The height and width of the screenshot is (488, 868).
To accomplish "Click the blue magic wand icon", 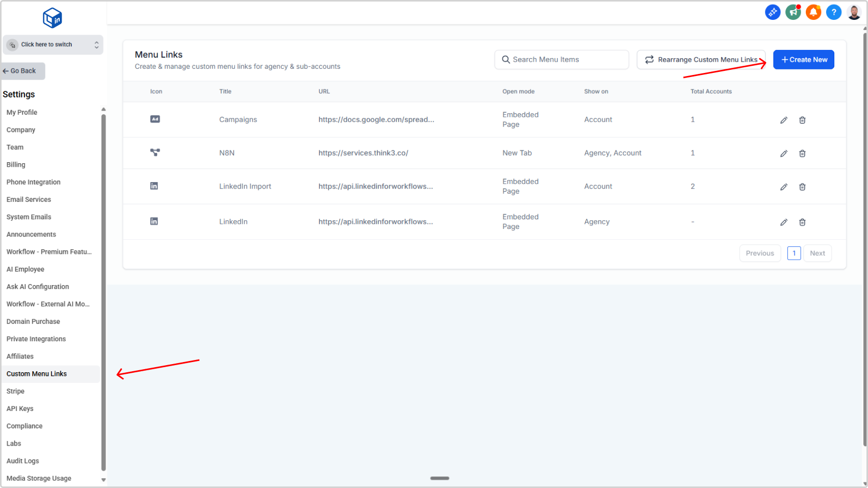I will pos(772,12).
